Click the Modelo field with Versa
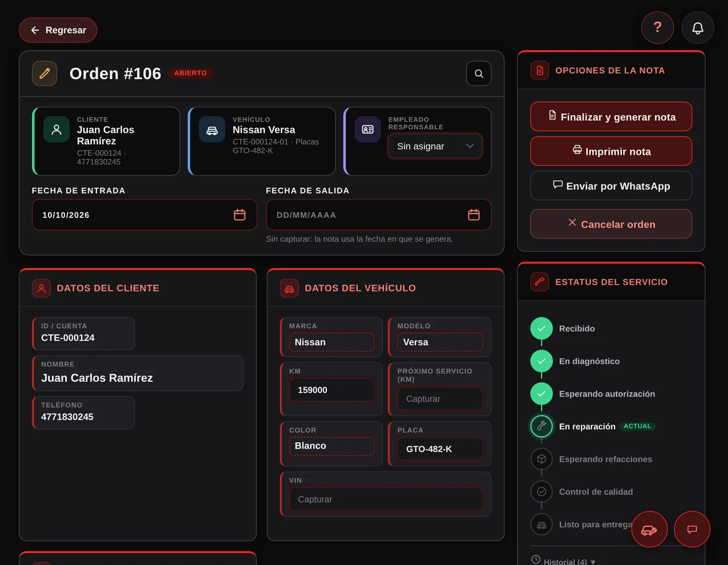Screen dimensions: 728x565 [440, 342]
